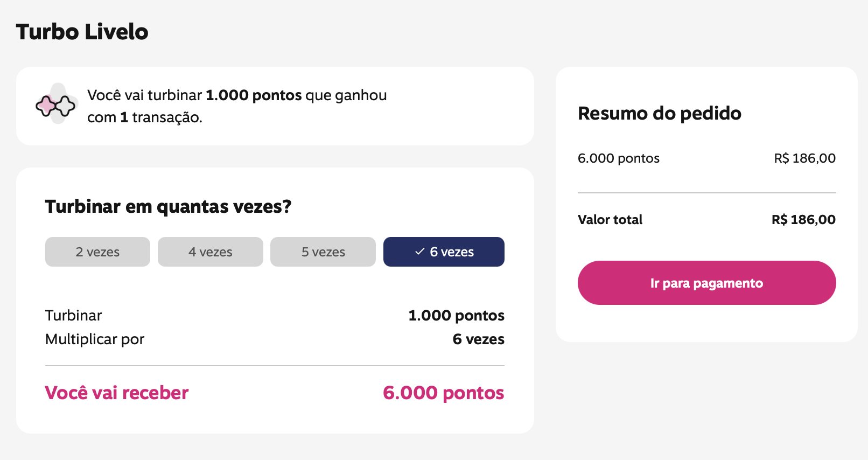Image resolution: width=868 pixels, height=460 pixels.
Task: Click the 6.000 pontos order line item
Action: point(619,158)
